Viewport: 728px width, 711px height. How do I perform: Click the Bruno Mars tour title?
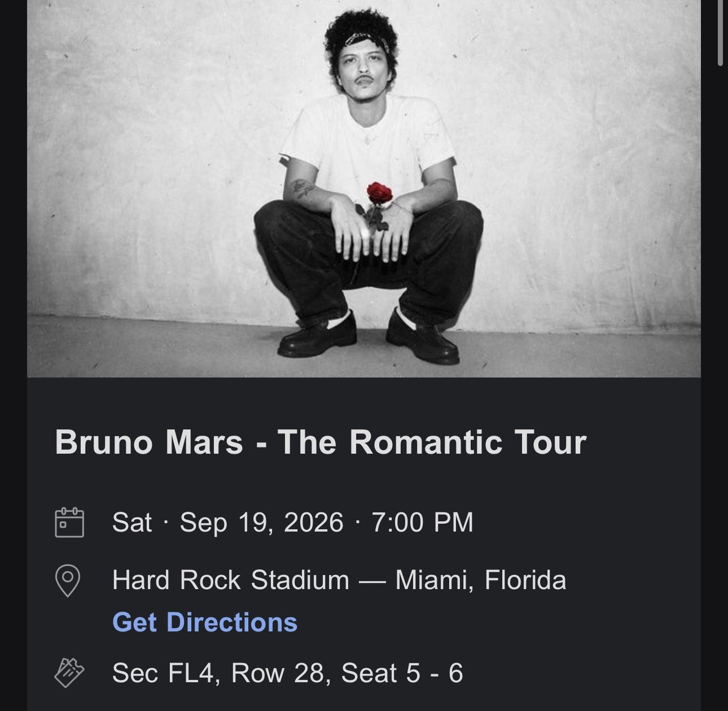tap(320, 442)
